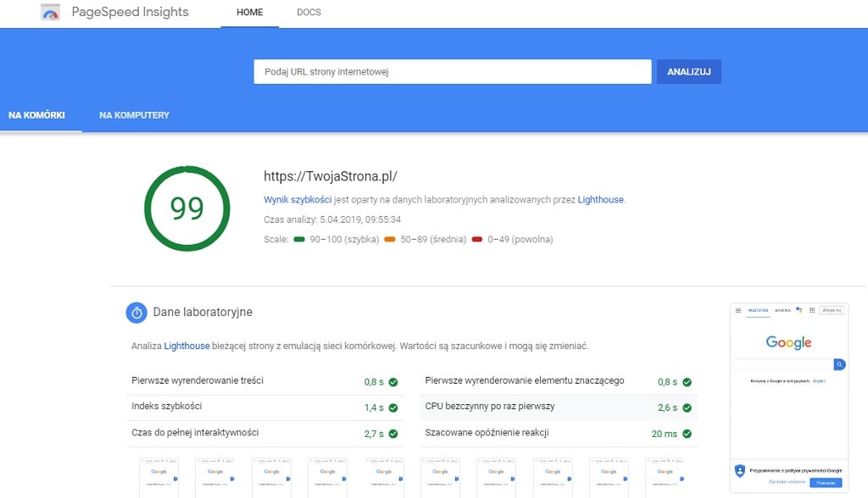868x498 pixels.
Task: Click the Dane laboratoryjne section heading
Action: 203,312
